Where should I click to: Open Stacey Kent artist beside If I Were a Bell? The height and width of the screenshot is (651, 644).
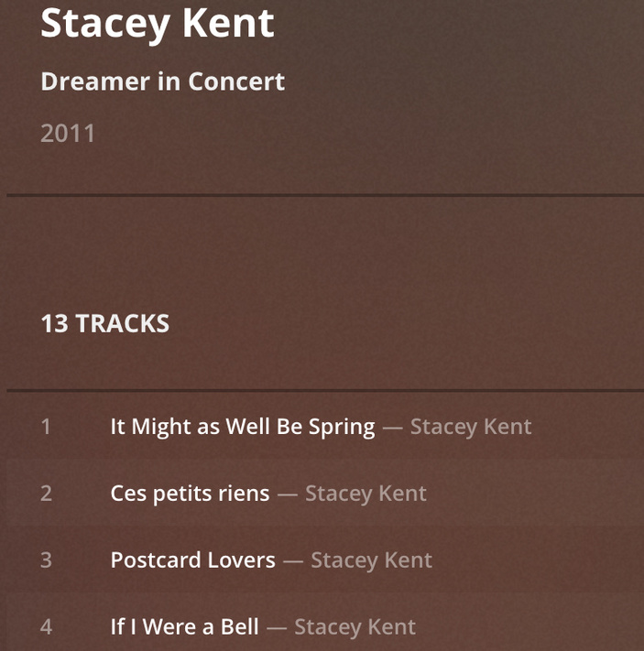355,627
